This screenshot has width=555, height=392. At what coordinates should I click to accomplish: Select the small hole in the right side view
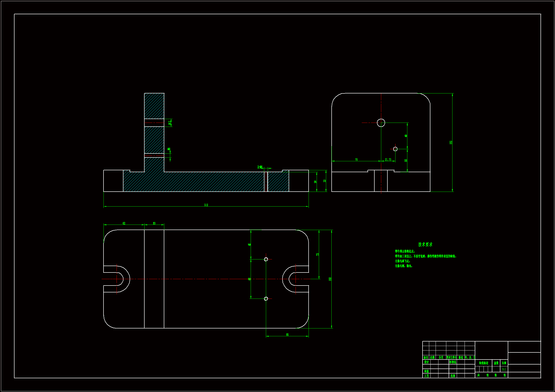[x=395, y=149]
